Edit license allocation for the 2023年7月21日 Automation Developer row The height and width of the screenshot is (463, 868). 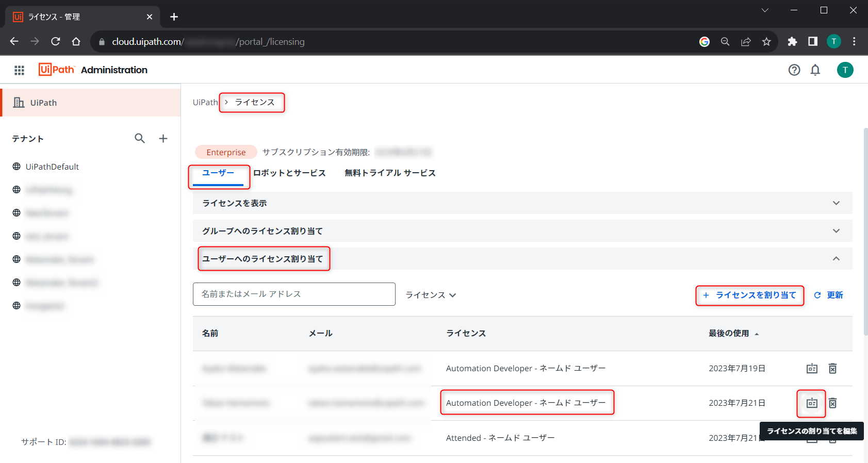click(x=812, y=403)
